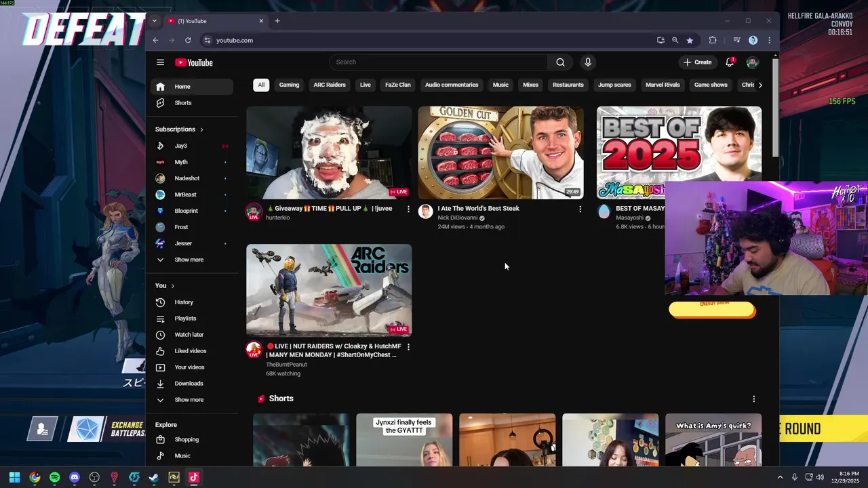Click browser back arrow
Screen dimensions: 868x488
coord(155,40)
